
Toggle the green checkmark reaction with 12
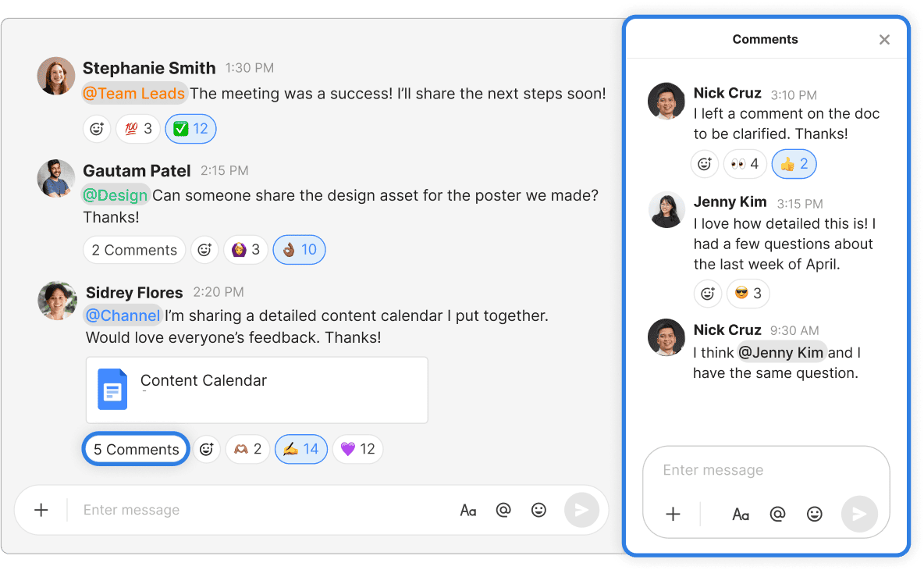190,129
